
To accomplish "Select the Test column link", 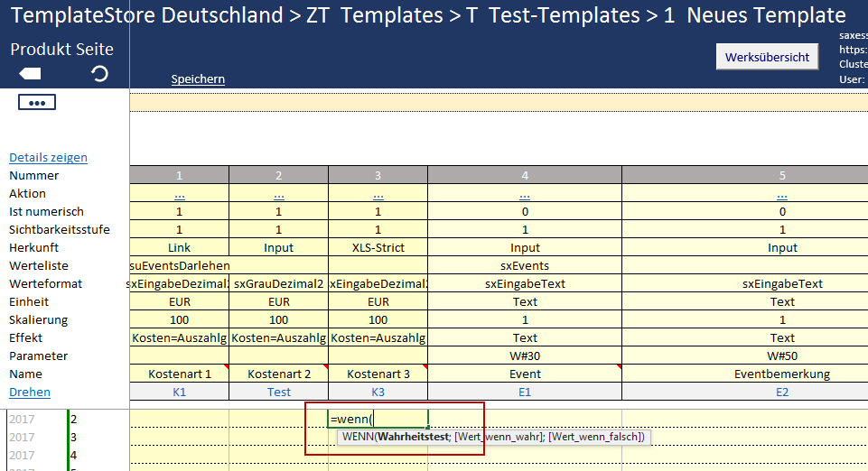I will [278, 392].
